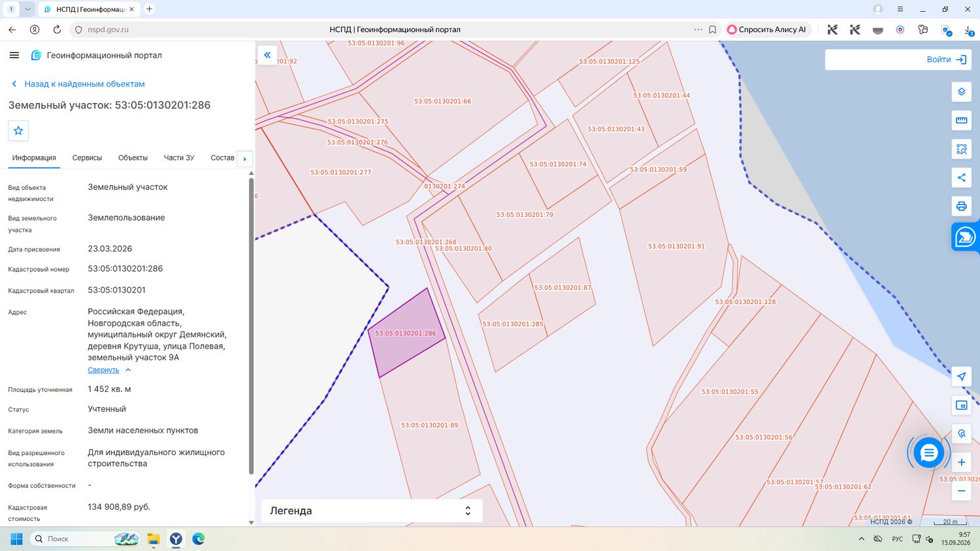Add parcel to favorites with star icon
The height and width of the screenshot is (551, 980).
click(x=18, y=131)
